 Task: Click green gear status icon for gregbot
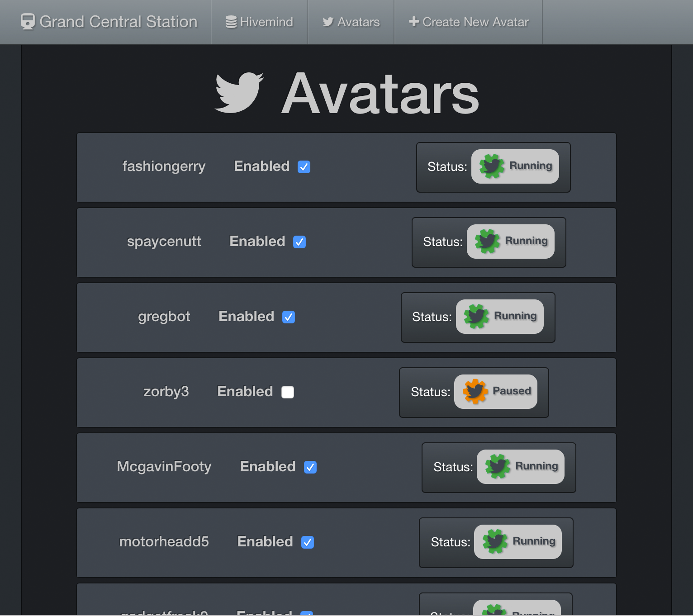coord(476,317)
